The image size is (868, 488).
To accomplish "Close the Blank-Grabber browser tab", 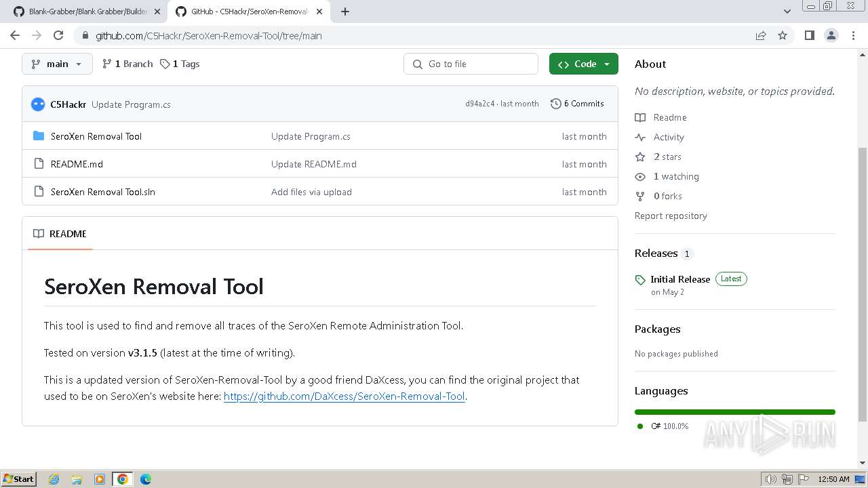I will 157,12.
